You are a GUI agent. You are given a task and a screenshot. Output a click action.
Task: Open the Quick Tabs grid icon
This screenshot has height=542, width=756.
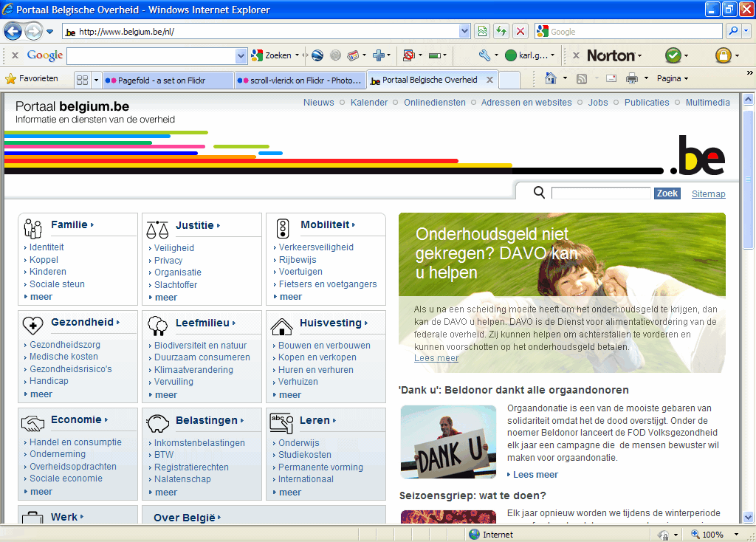tap(83, 80)
